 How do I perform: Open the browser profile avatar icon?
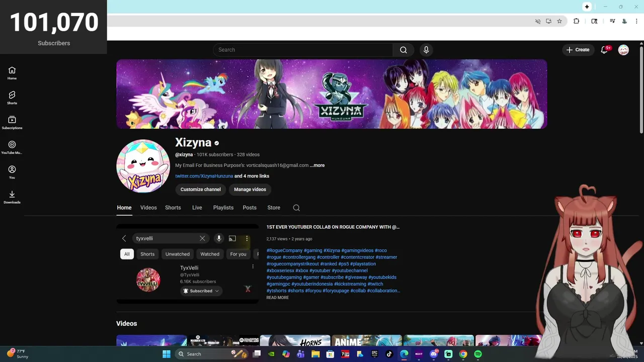[624, 21]
